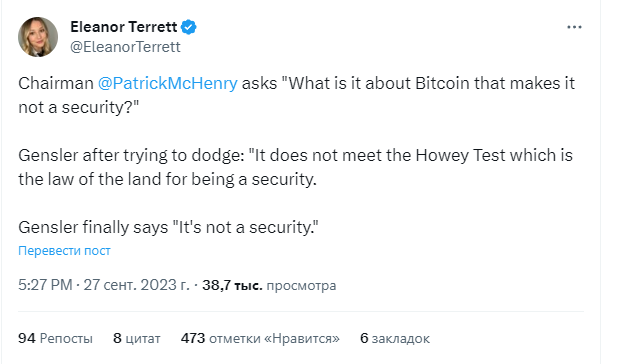Image resolution: width=618 pixels, height=364 pixels.
Task: View the 38,7 тыс. просмотра count
Action: pyautogui.click(x=269, y=285)
